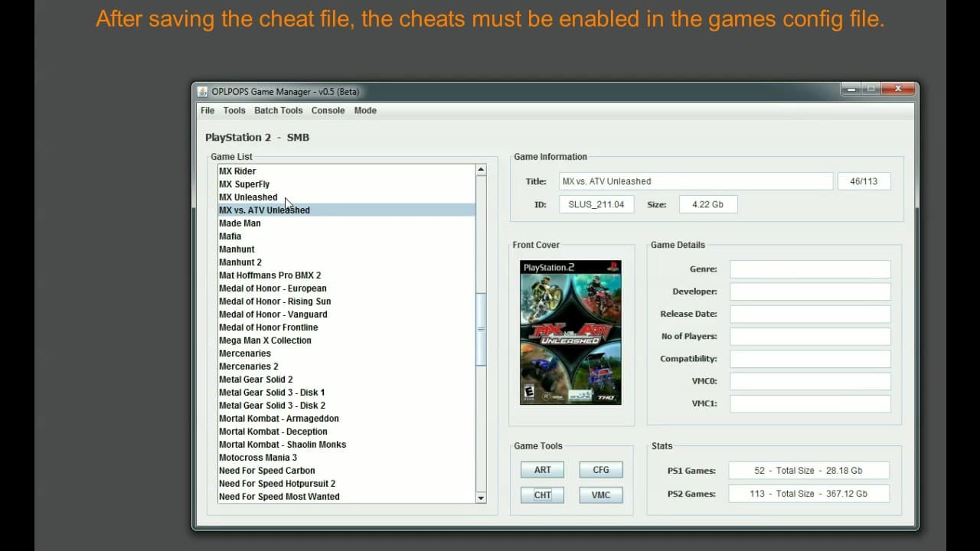Click the Genre input field
Viewport: 980px width, 551px height.
(810, 269)
